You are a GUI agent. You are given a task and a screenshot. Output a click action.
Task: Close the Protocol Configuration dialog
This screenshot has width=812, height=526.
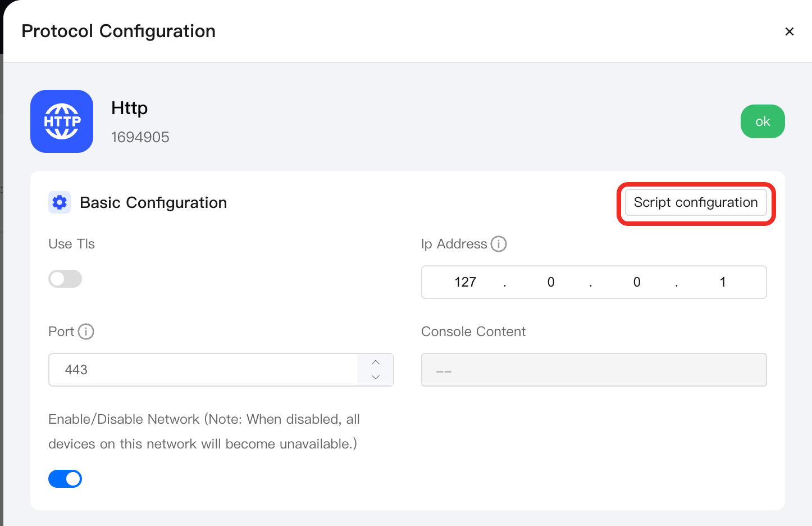pos(790,31)
